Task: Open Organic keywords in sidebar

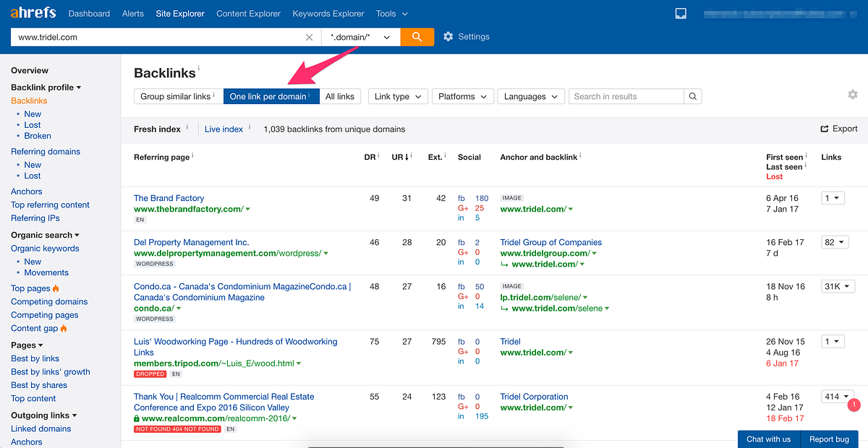Action: [45, 249]
